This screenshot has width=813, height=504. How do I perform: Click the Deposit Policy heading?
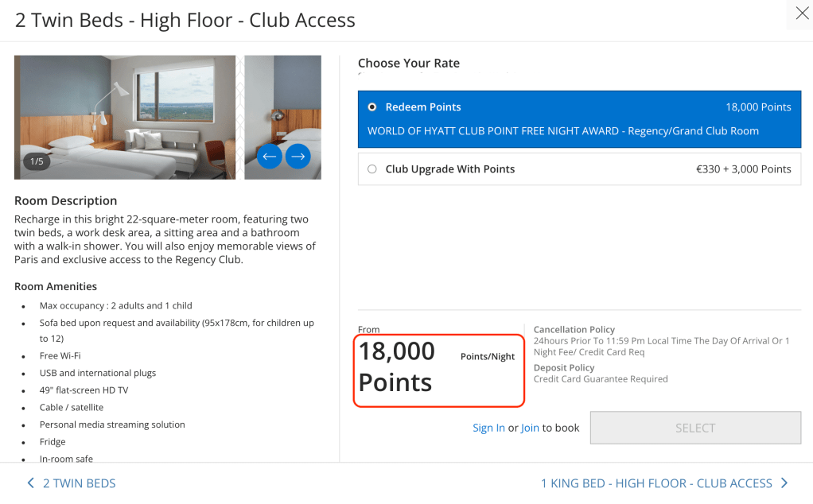564,368
